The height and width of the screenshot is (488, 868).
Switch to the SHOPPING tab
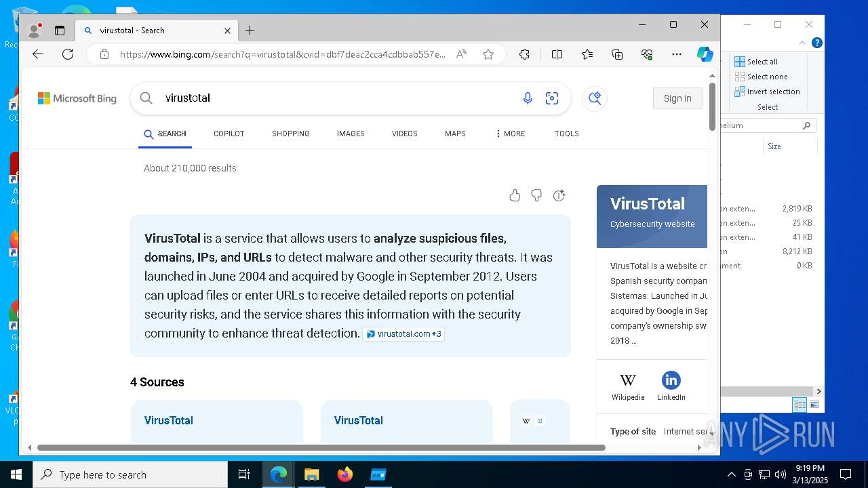coord(291,134)
